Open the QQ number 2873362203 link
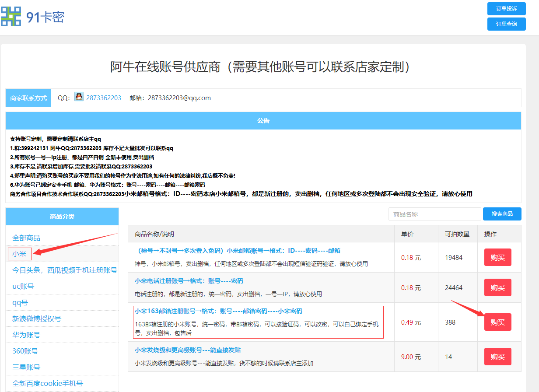 [104, 98]
